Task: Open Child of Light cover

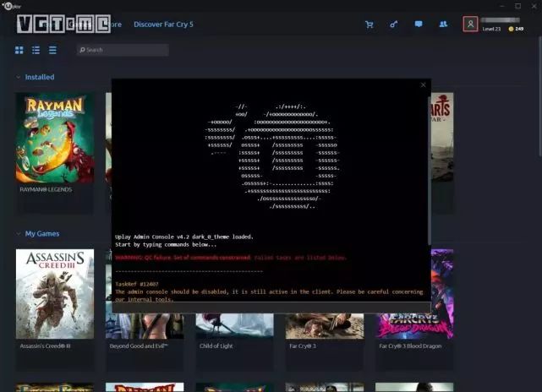Action: click(235, 325)
